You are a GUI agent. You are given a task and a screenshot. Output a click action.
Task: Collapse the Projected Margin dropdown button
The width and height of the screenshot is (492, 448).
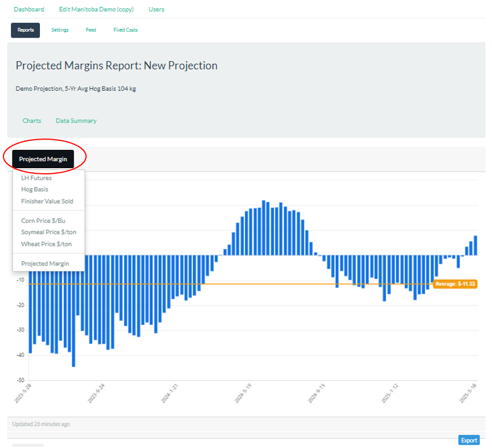pyautogui.click(x=43, y=159)
